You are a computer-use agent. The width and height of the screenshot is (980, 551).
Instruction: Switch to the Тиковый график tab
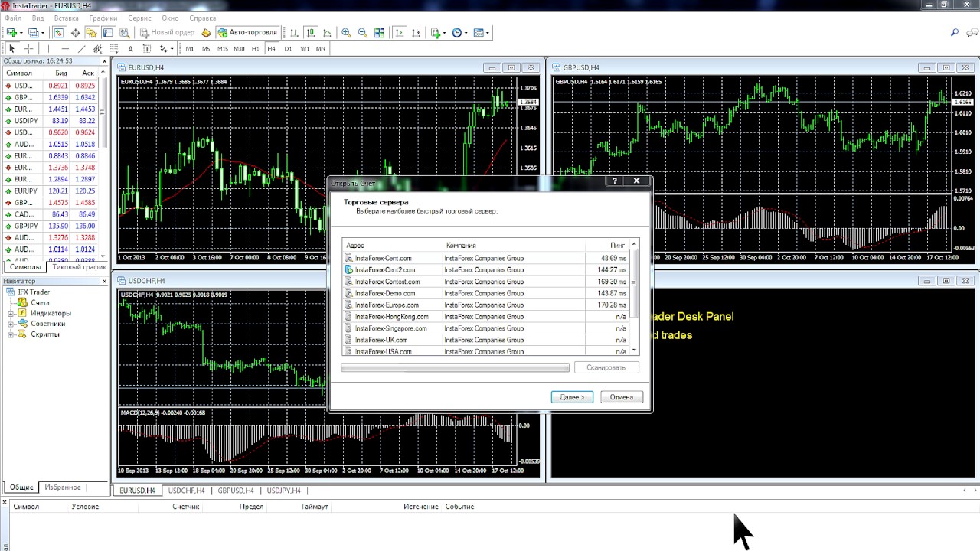click(79, 267)
